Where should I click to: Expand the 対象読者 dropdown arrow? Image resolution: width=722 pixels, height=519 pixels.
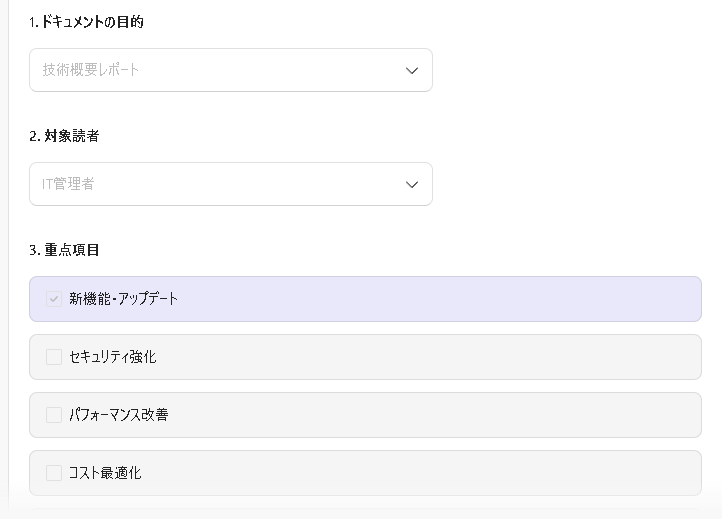(x=411, y=184)
